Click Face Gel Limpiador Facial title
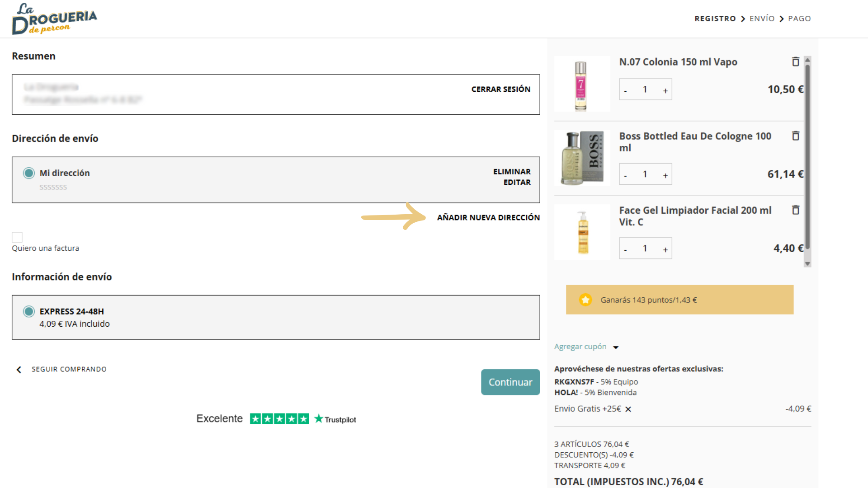The image size is (868, 488). 695,216
